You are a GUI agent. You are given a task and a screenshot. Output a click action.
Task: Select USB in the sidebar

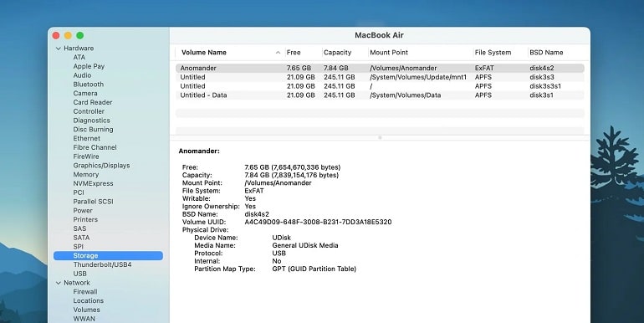pos(79,274)
